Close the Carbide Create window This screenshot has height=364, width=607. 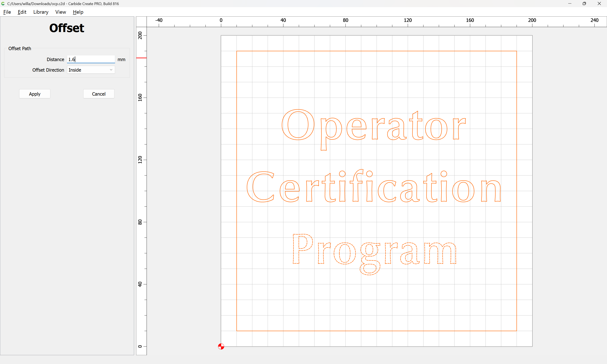(x=599, y=4)
